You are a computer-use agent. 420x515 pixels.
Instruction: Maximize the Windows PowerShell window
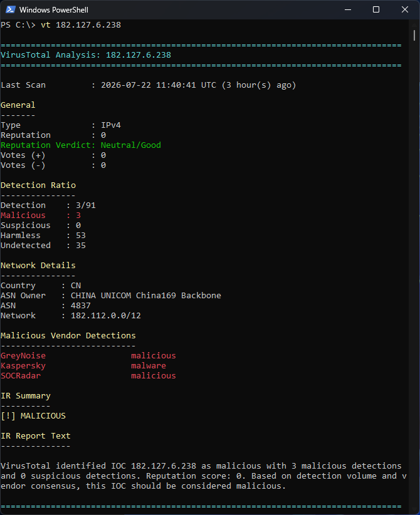pyautogui.click(x=376, y=9)
